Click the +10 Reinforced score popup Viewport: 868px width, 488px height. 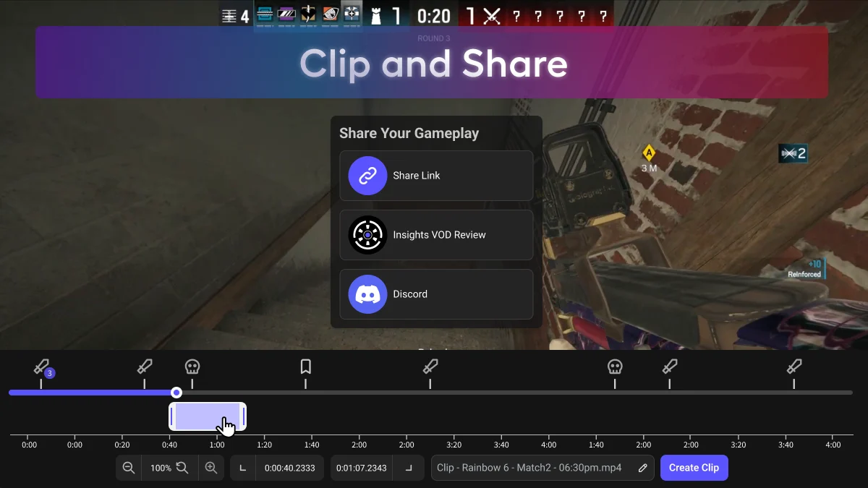pos(805,269)
